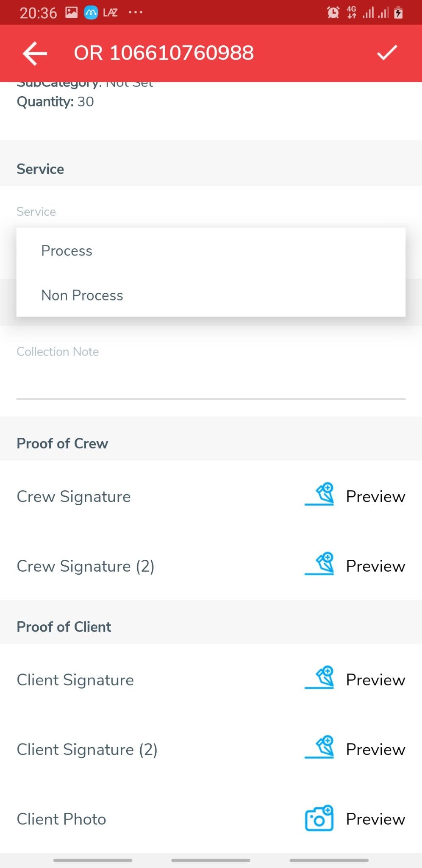
Task: Preview the Client Signature
Action: click(375, 680)
